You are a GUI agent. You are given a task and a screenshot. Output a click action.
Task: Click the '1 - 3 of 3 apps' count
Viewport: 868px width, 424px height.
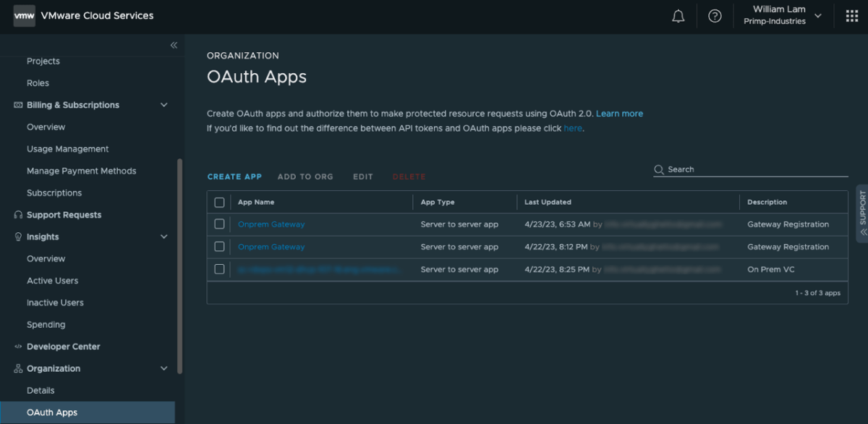click(x=817, y=293)
